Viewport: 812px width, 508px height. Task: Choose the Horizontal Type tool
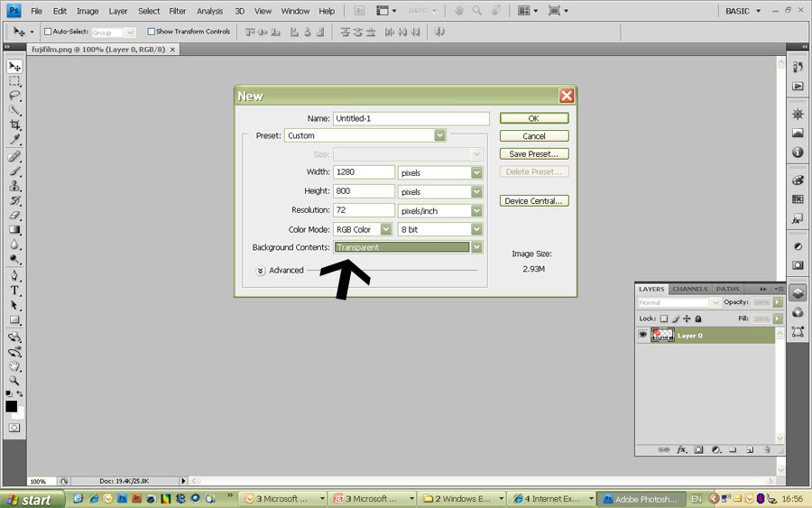point(14,291)
